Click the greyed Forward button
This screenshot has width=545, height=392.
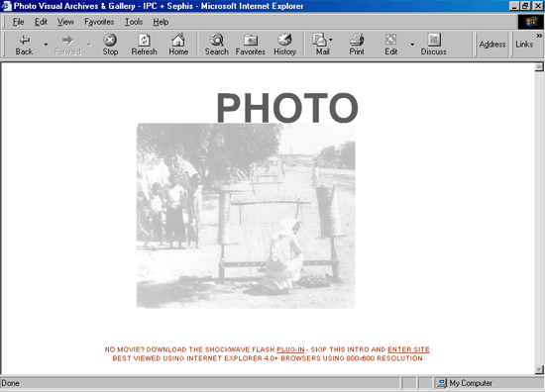point(67,45)
